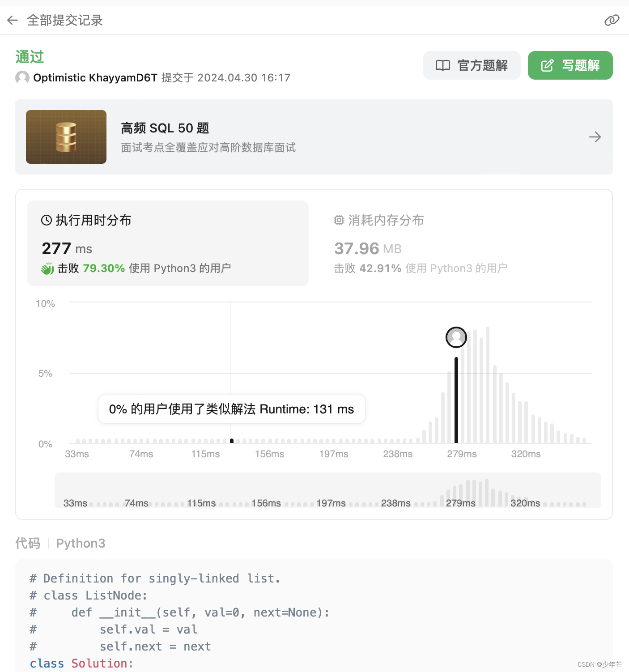This screenshot has width=629, height=672.
Task: Click the 37.96 MB memory value
Action: (368, 248)
